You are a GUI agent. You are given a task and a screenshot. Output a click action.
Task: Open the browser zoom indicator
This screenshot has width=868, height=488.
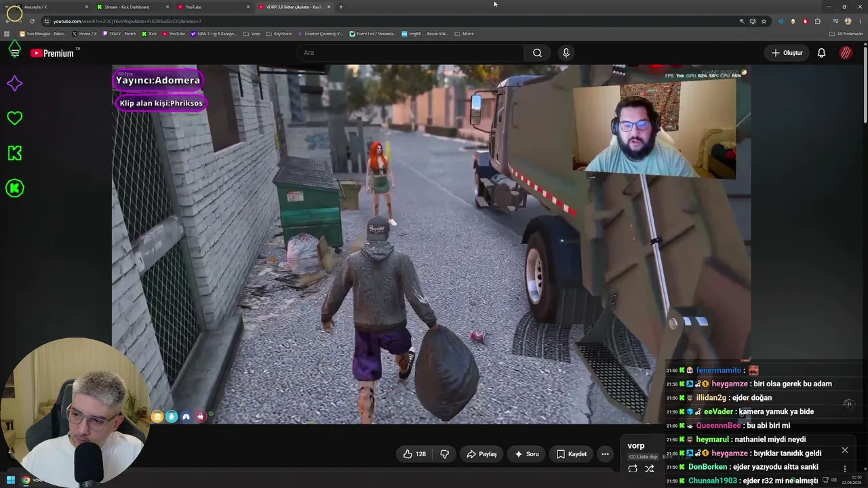[742, 21]
